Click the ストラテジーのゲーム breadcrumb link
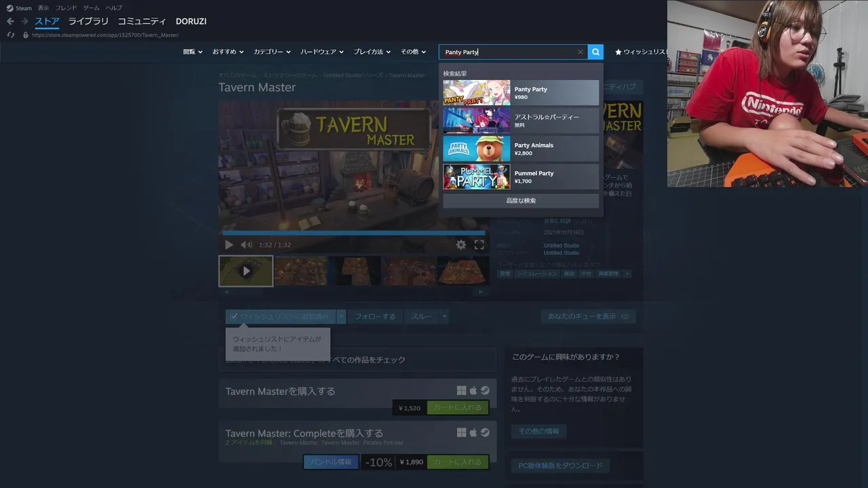The height and width of the screenshot is (488, 868). [290, 75]
